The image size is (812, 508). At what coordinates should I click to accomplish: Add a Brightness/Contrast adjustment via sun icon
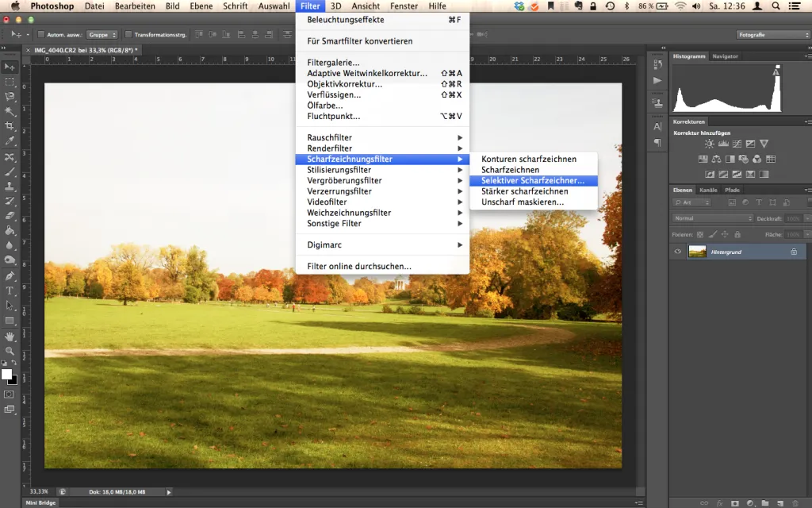(x=710, y=144)
